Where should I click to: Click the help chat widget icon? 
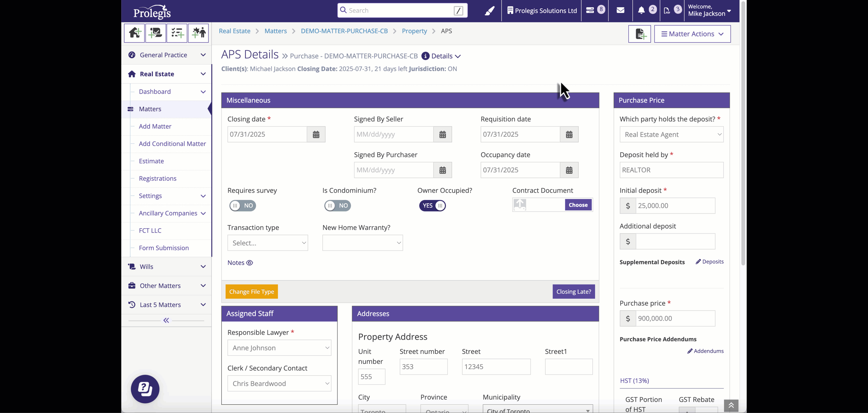145,389
